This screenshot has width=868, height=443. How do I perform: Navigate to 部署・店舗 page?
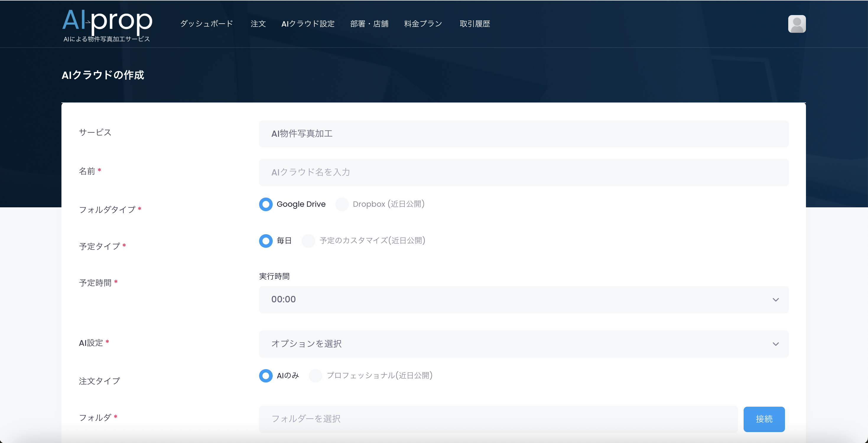pos(369,24)
